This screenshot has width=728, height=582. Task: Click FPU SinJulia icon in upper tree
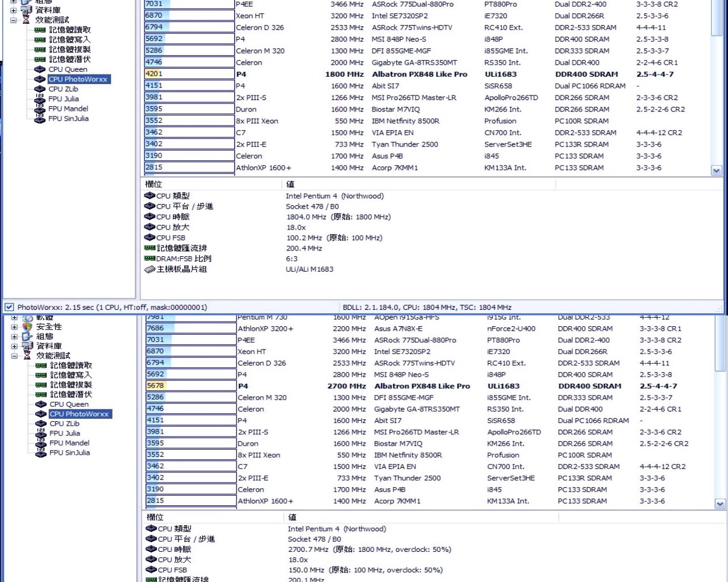pos(40,118)
